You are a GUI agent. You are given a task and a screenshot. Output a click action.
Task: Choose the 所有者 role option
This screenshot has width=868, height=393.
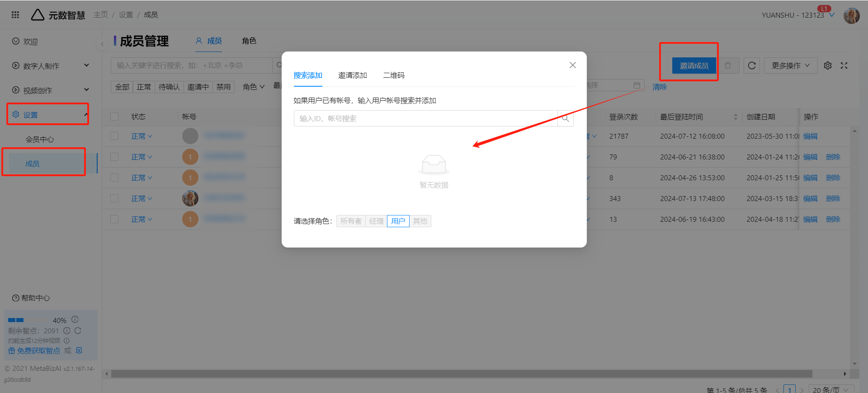[351, 221]
